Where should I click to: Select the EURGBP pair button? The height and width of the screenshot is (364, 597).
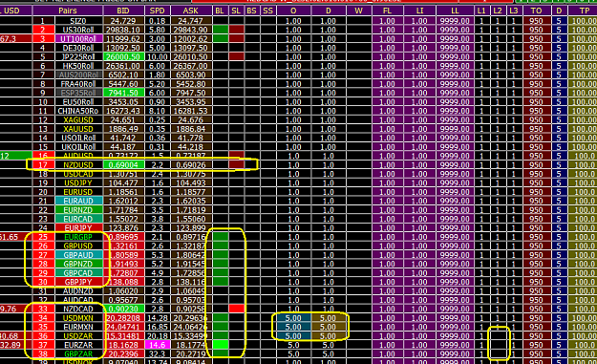pyautogui.click(x=78, y=237)
